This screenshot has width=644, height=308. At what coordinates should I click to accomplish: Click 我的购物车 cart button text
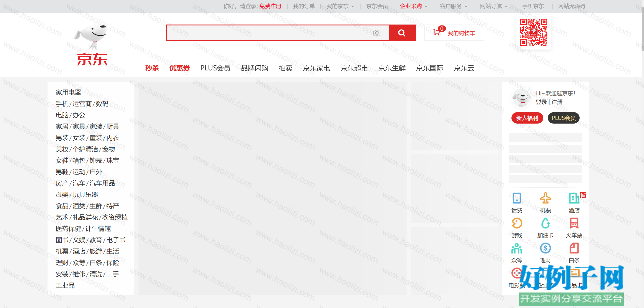[x=461, y=33]
